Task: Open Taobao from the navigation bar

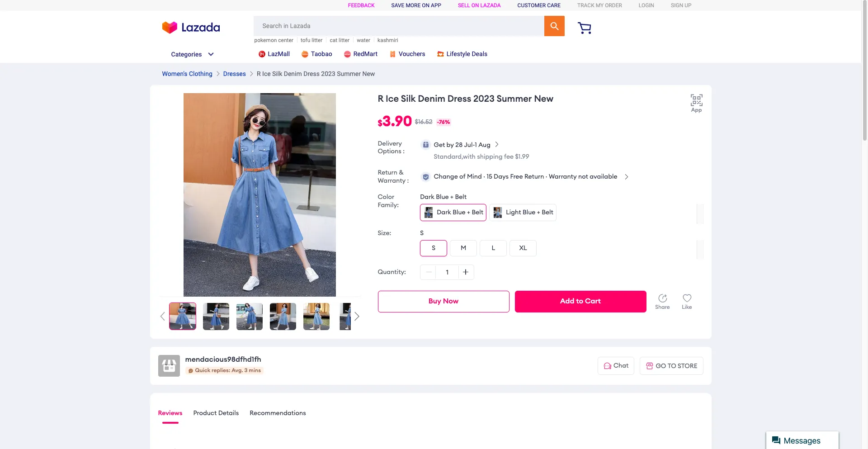Action: pos(316,54)
